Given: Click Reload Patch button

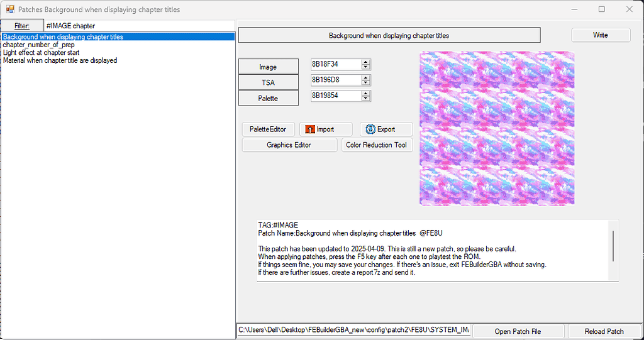Looking at the screenshot, I should pyautogui.click(x=604, y=331).
